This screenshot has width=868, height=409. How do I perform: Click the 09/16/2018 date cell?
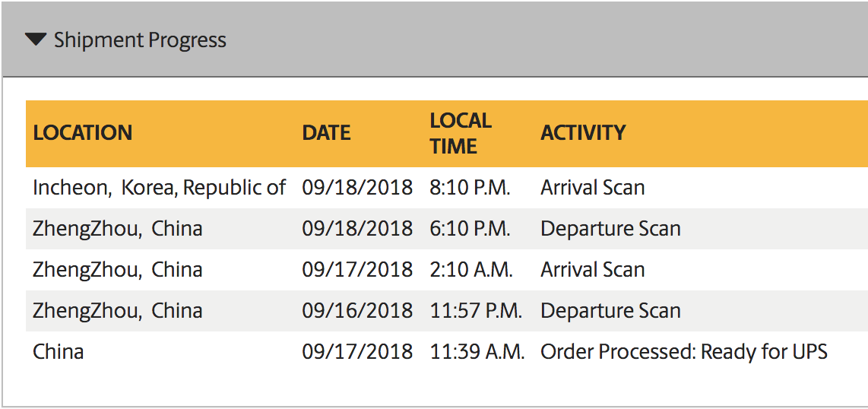357,310
